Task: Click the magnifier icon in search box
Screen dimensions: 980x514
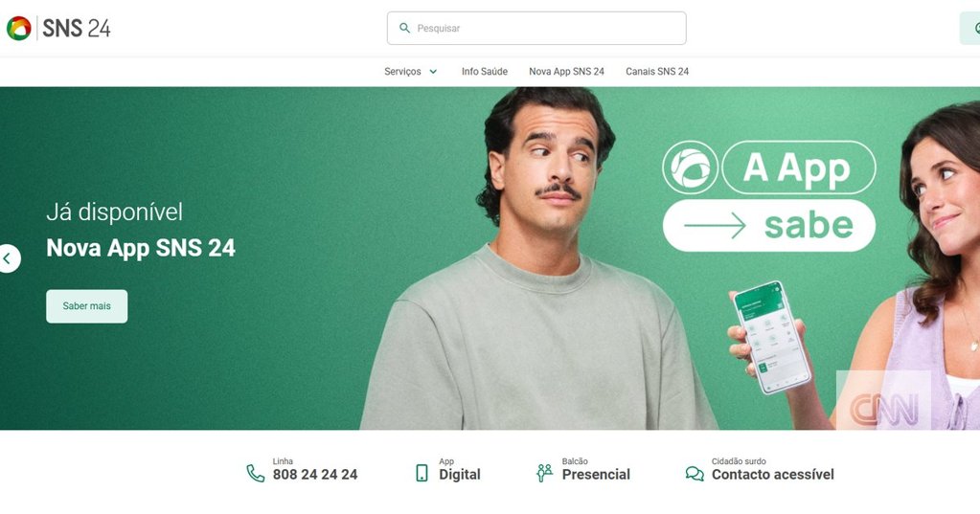Action: click(404, 28)
